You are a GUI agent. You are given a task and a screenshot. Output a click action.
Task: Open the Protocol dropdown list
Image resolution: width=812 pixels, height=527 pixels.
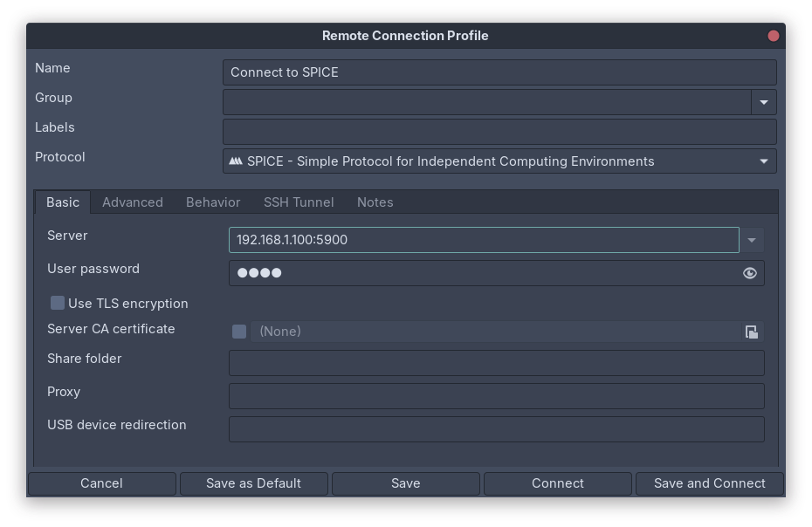[x=763, y=161]
